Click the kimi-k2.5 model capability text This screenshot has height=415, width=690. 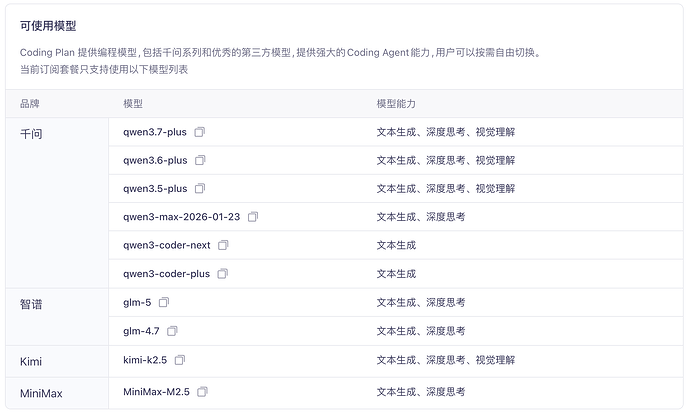point(446,360)
